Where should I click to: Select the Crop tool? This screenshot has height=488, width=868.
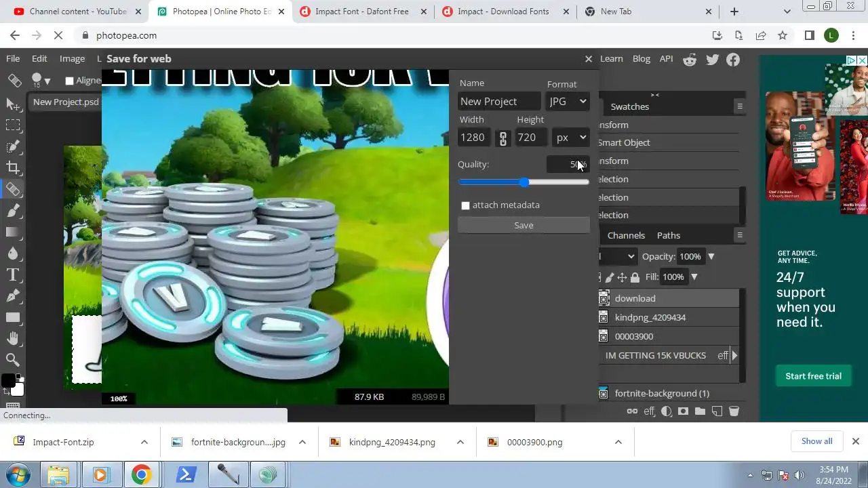[12, 167]
